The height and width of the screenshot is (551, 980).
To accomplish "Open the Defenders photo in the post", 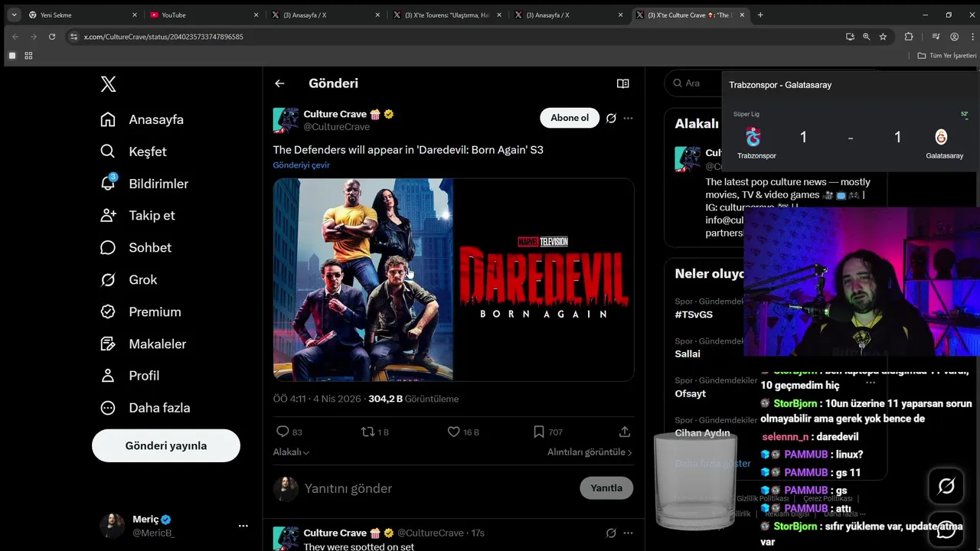I will [363, 279].
